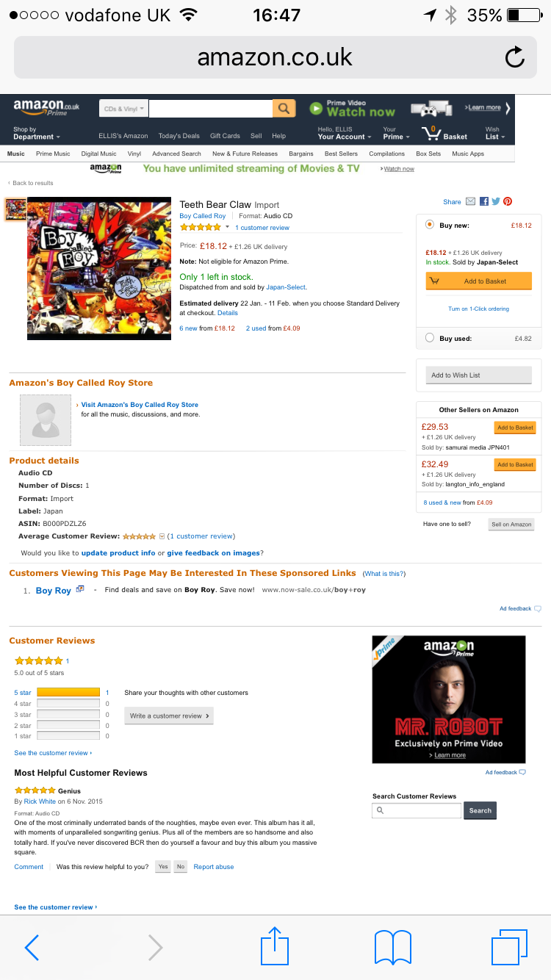Open the Safari share sheet icon

click(275, 947)
